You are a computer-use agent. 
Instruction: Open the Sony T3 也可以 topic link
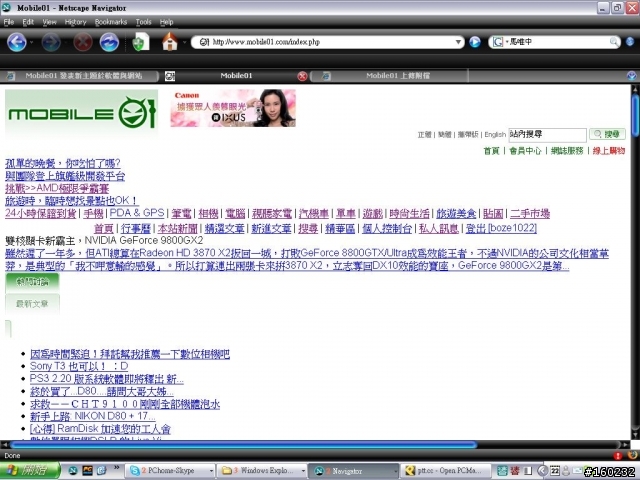point(79,366)
